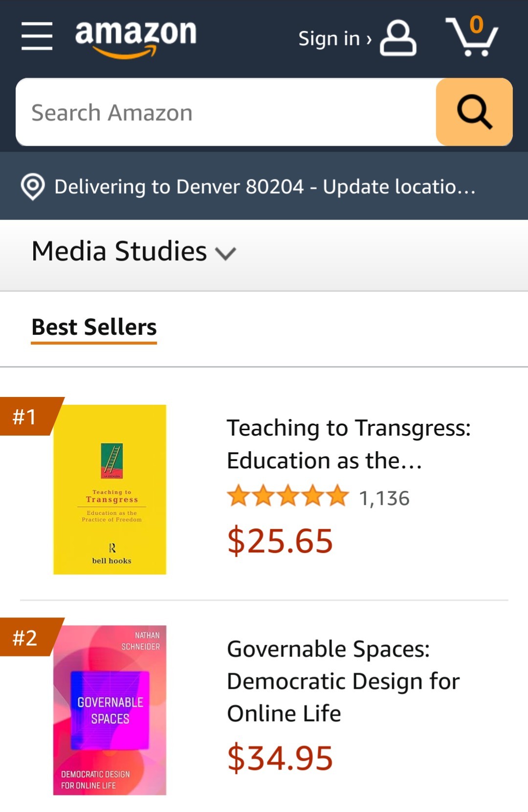Tap the account profile icon
The image size is (528, 812).
[x=398, y=38]
